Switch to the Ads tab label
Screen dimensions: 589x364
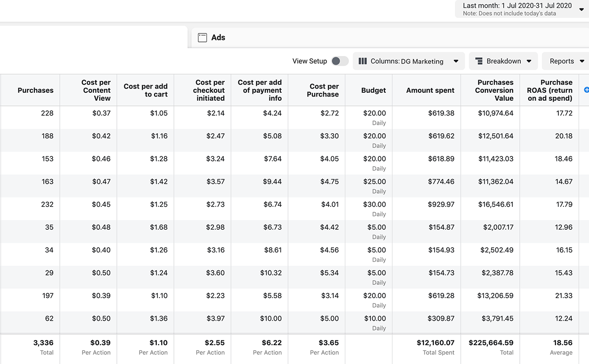(x=218, y=38)
